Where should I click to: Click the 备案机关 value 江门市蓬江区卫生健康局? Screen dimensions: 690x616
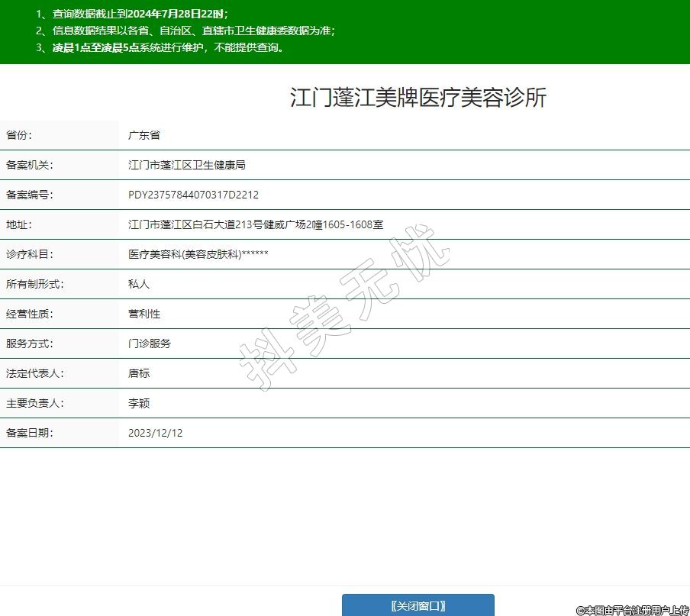click(186, 165)
